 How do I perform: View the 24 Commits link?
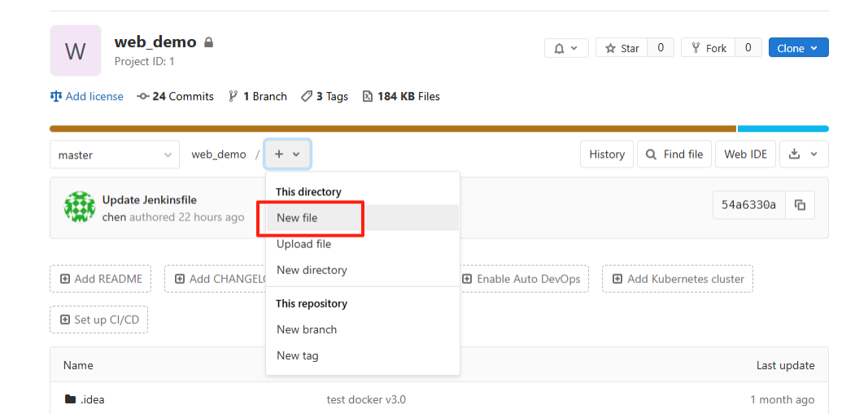175,96
